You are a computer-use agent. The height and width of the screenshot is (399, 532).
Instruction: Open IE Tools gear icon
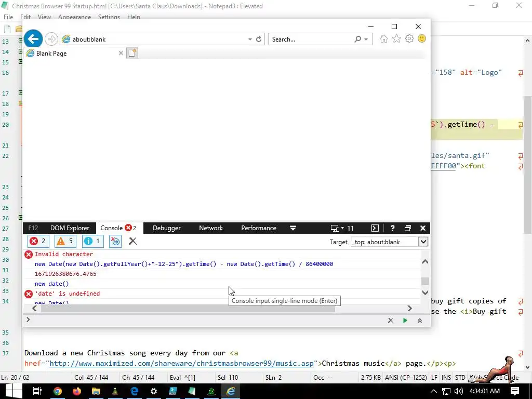[x=409, y=38]
